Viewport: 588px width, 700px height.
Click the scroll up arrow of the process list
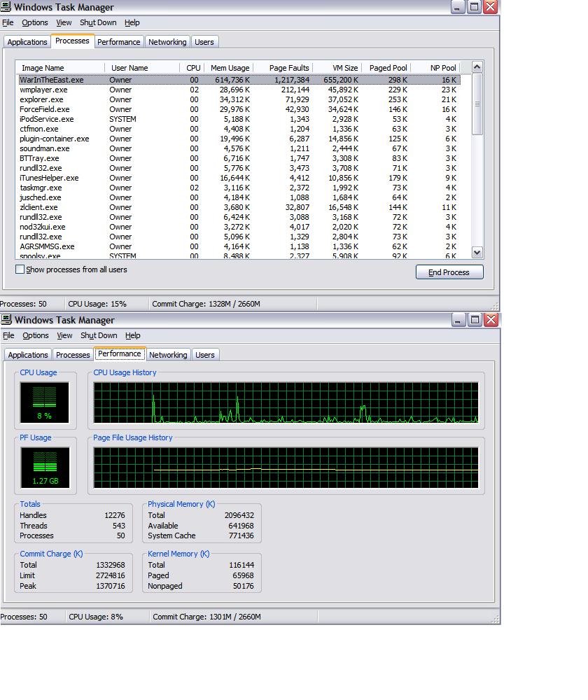pos(477,67)
